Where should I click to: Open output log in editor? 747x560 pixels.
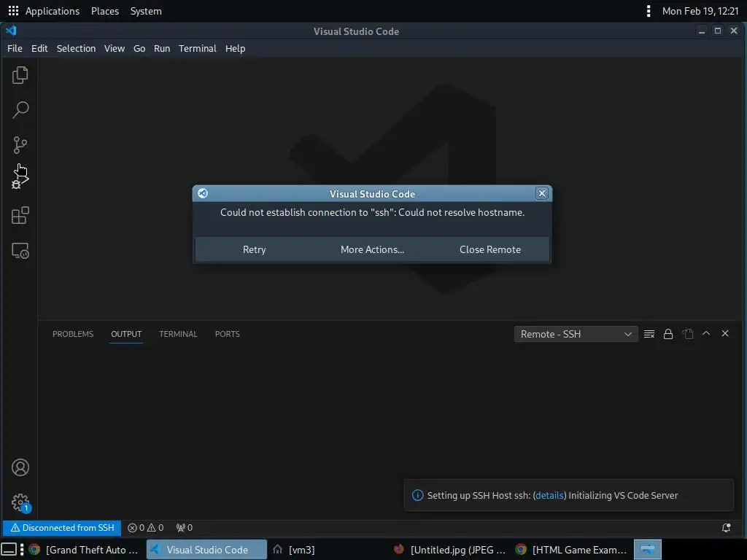[x=687, y=334]
